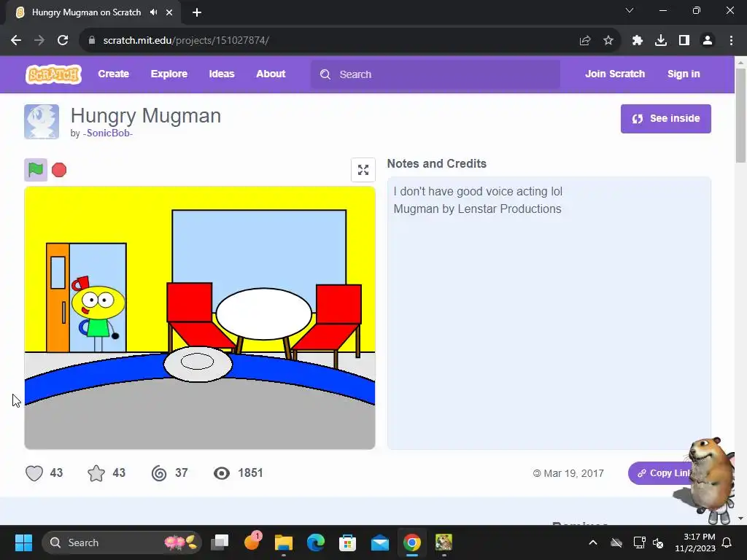The height and width of the screenshot is (560, 747).
Task: Open Microsoft Store from the taskbar
Action: click(347, 542)
